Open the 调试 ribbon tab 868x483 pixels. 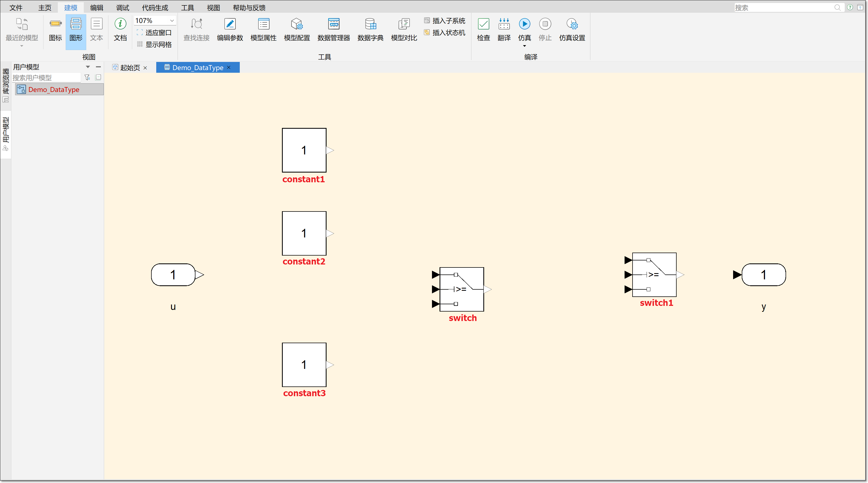pos(123,7)
